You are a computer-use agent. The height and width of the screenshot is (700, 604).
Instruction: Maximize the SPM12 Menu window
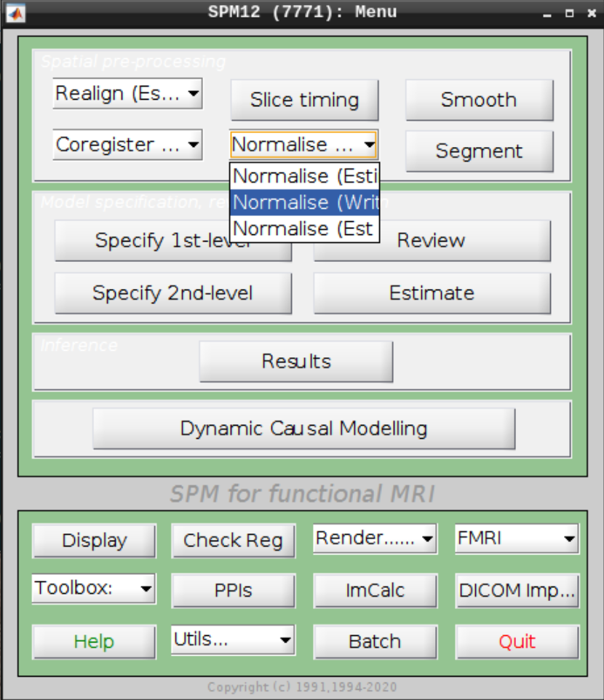pos(569,13)
